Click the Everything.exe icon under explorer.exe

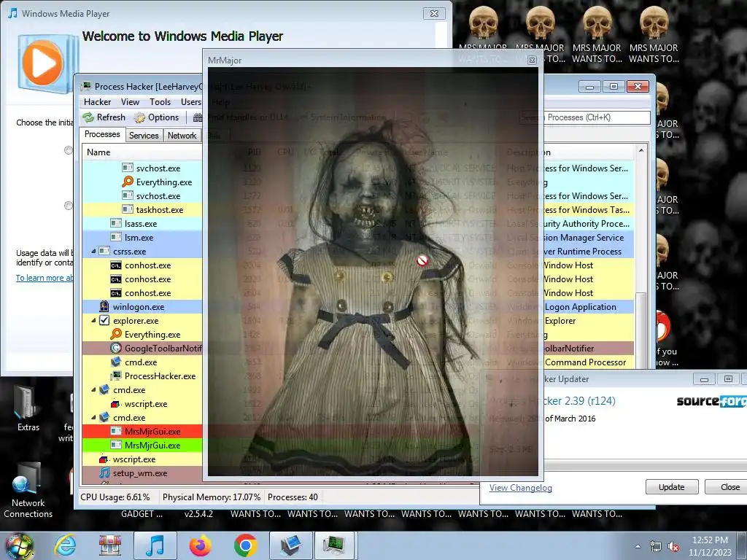116,334
